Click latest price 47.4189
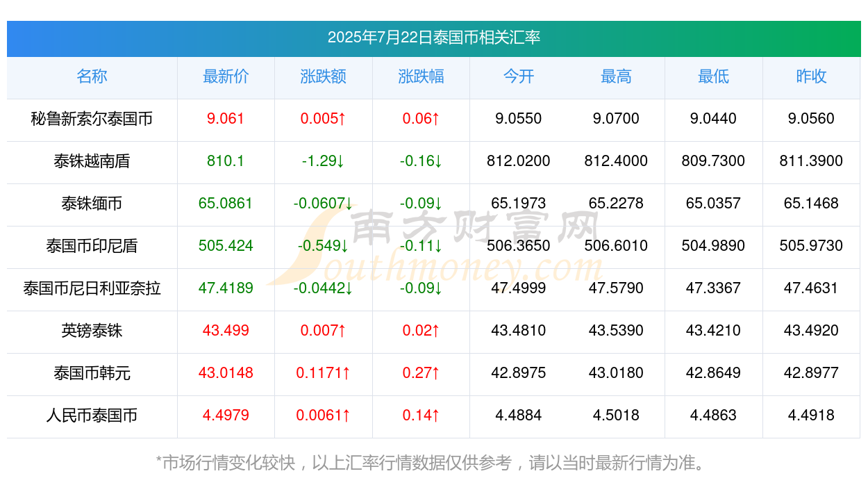This screenshot has width=868, height=485. coord(226,288)
